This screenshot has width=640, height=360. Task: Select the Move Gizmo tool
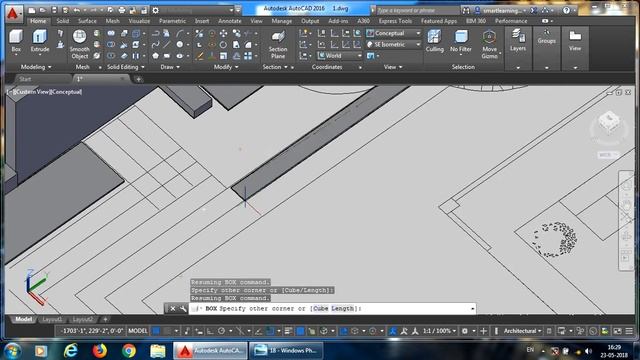489,44
